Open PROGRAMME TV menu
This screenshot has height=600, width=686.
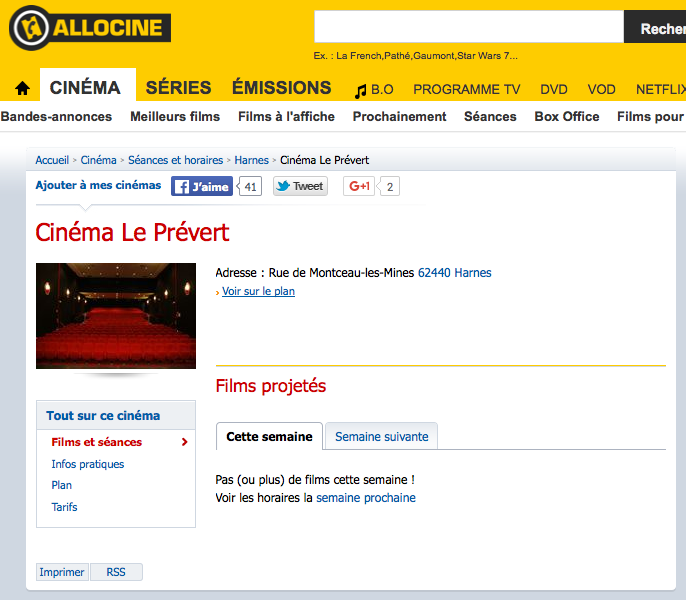tap(467, 89)
